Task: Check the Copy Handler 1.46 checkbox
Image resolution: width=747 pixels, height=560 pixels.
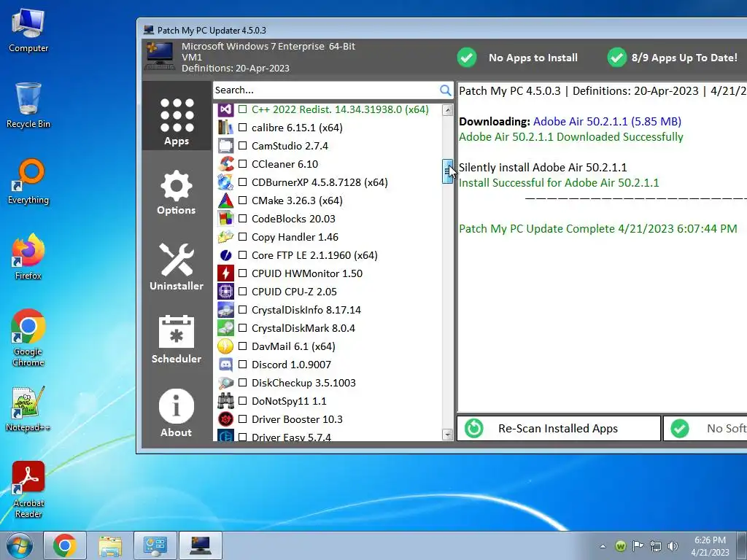Action: (x=242, y=237)
